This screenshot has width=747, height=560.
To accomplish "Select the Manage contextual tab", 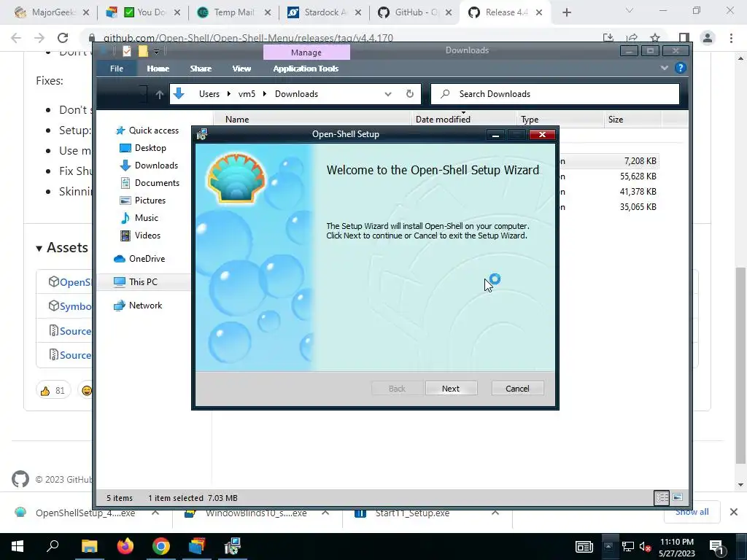I will (x=306, y=52).
